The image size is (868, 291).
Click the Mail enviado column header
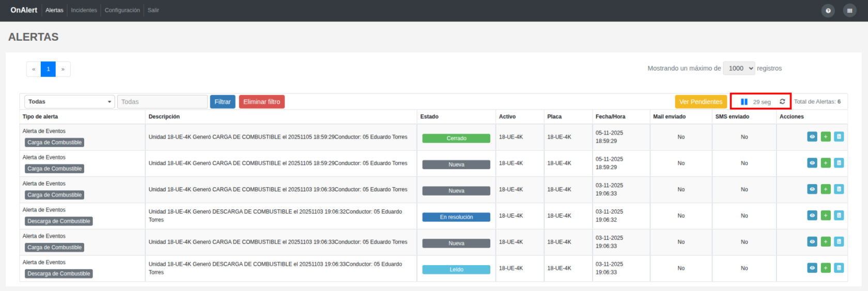(669, 117)
